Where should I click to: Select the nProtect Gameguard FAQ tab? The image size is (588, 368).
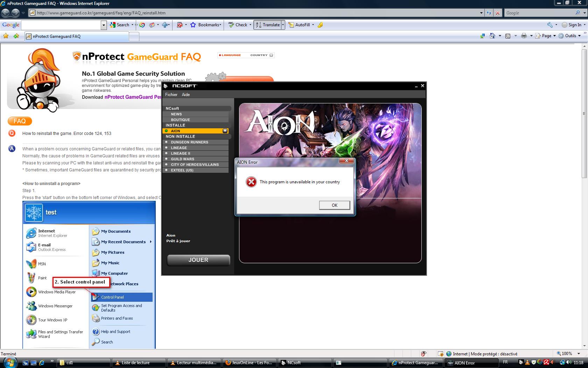click(x=76, y=36)
